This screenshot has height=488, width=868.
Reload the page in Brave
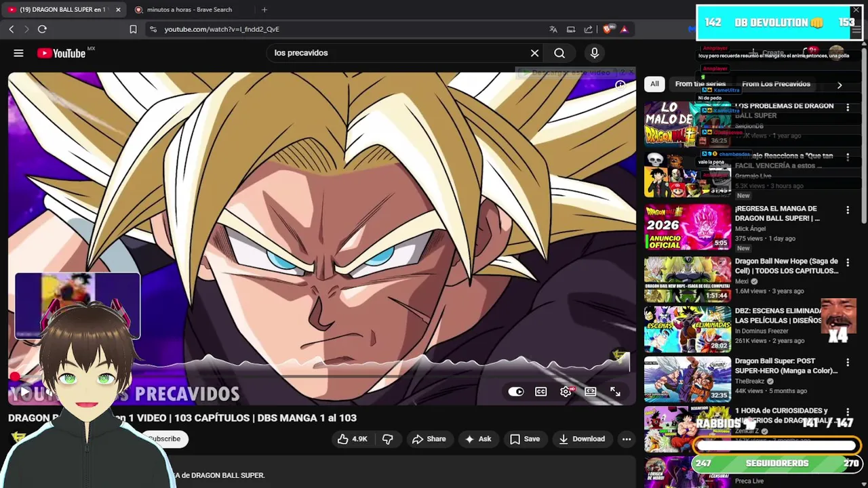[x=42, y=29]
